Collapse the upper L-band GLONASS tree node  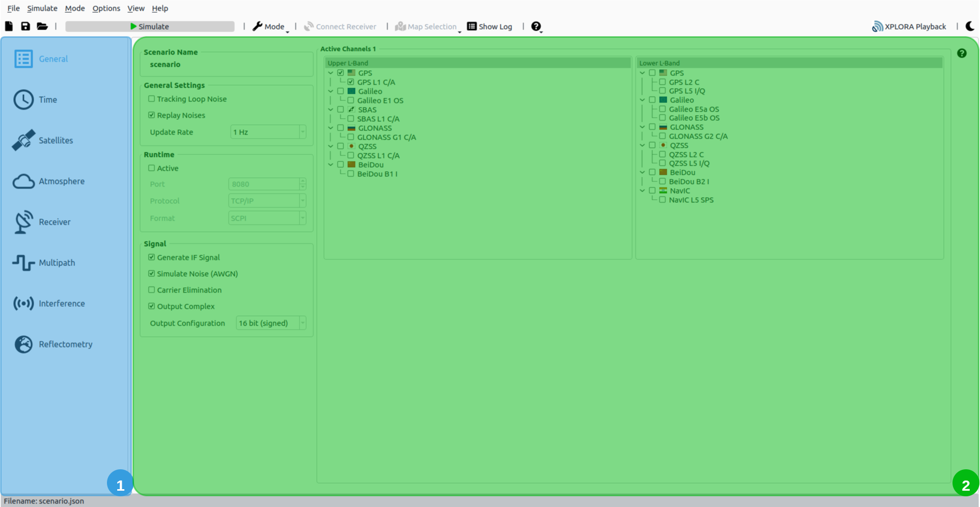(x=331, y=128)
